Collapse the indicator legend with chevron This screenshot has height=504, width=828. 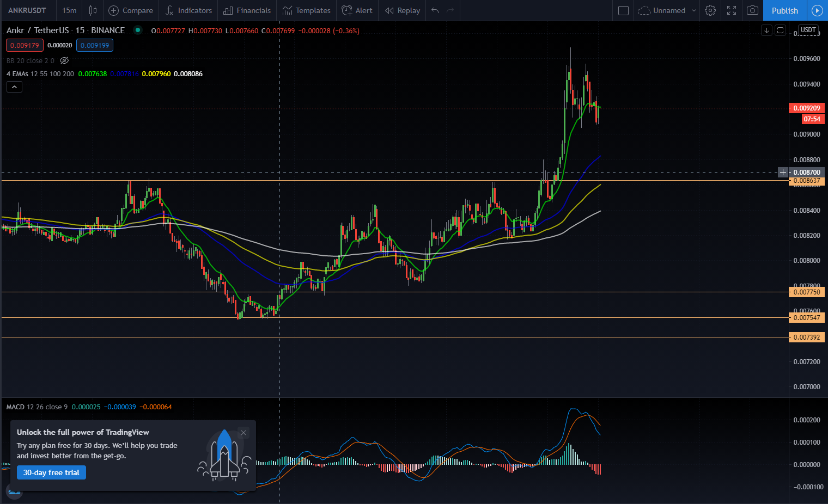click(14, 87)
